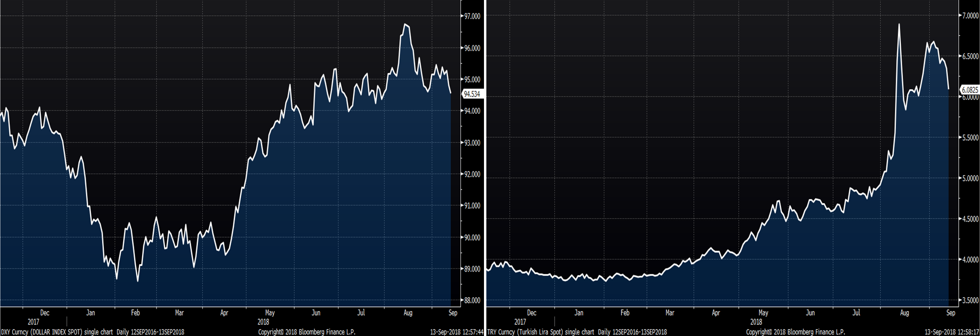
Task: Click the 6.0825 last price label
Action: pos(969,90)
